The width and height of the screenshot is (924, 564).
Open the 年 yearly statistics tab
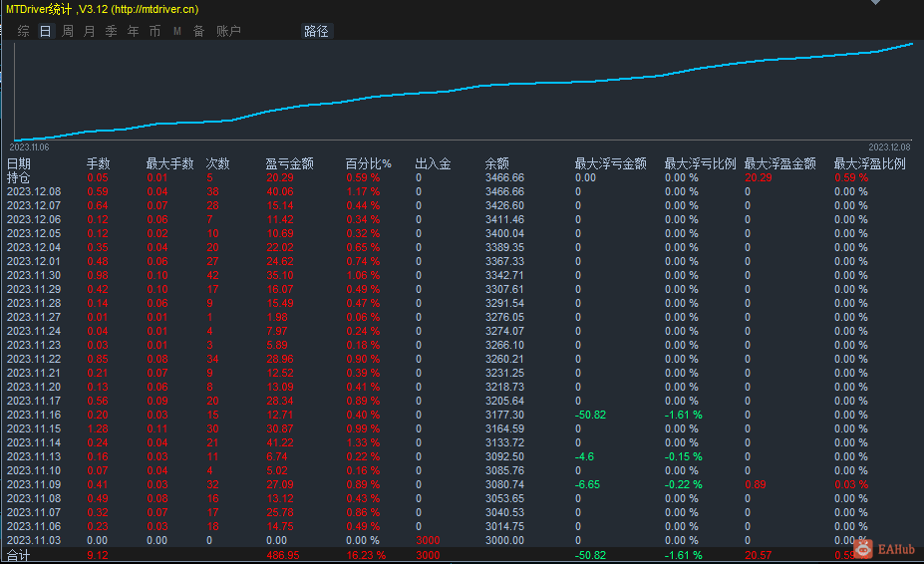[134, 31]
